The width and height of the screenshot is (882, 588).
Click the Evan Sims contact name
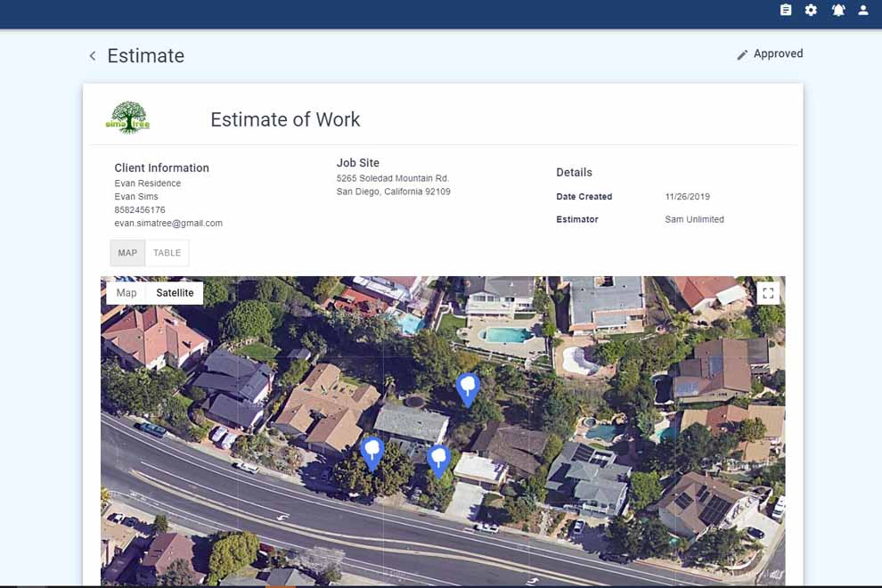coord(136,196)
